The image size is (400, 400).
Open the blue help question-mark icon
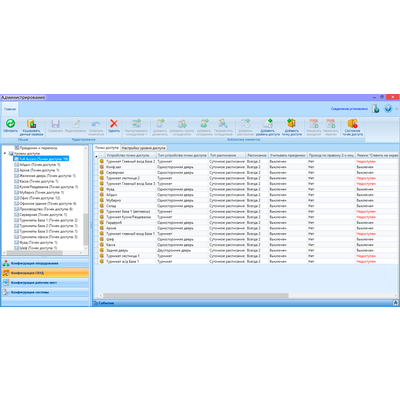click(x=388, y=109)
